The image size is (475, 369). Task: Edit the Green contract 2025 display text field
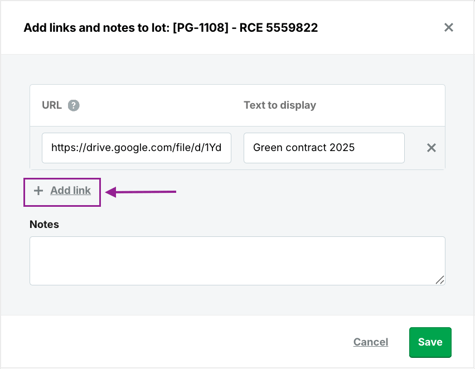point(324,148)
